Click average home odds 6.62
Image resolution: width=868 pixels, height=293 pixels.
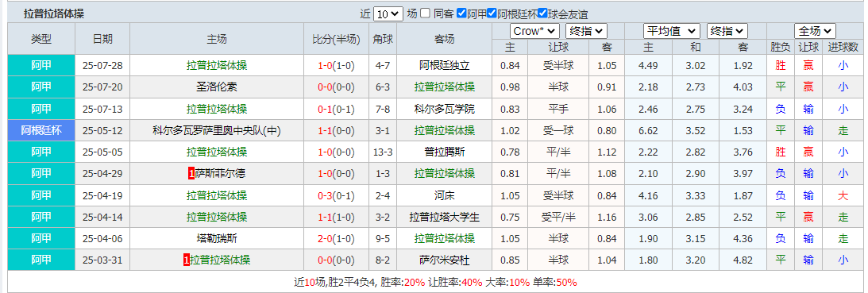(648, 131)
